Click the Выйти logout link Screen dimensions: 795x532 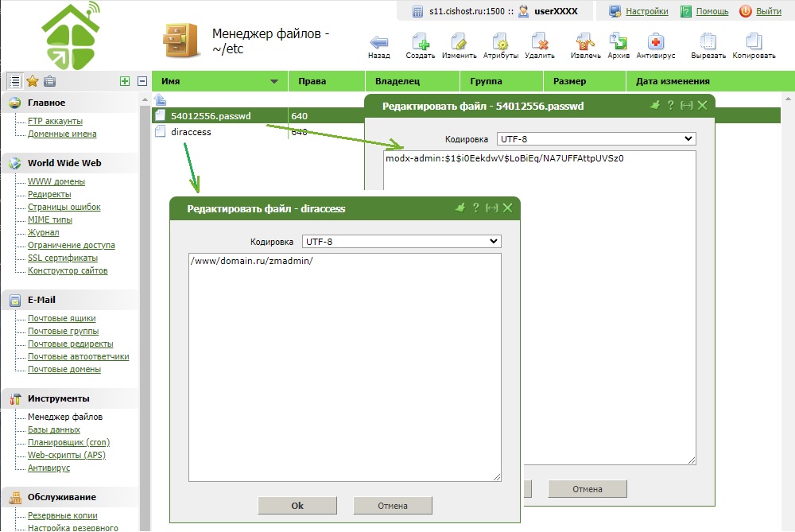pos(768,11)
